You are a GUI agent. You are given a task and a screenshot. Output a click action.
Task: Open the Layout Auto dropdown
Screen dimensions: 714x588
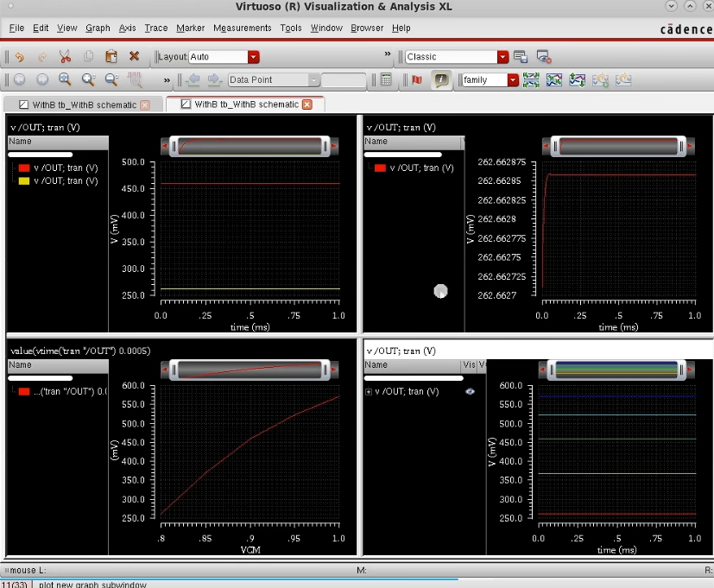tap(254, 57)
